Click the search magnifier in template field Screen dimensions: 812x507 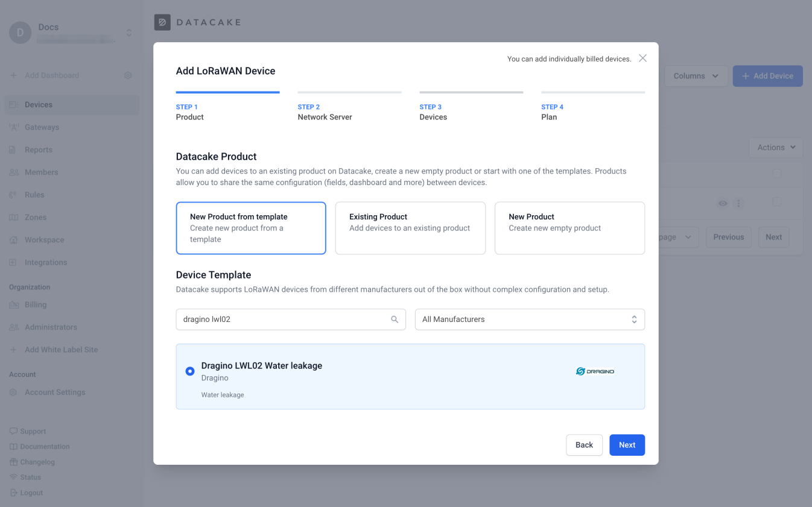click(395, 320)
